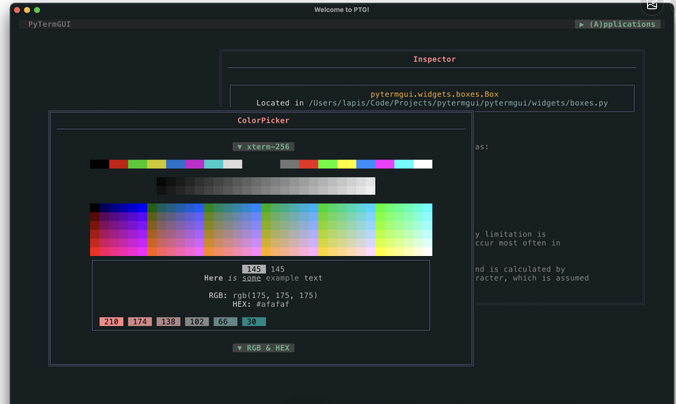Open the (A)pplications menu
This screenshot has height=404, width=676.
coord(618,24)
